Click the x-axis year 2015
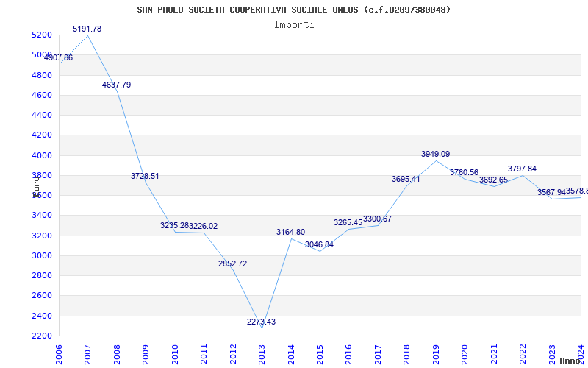Screen dimensions: 588x368 pos(320,355)
